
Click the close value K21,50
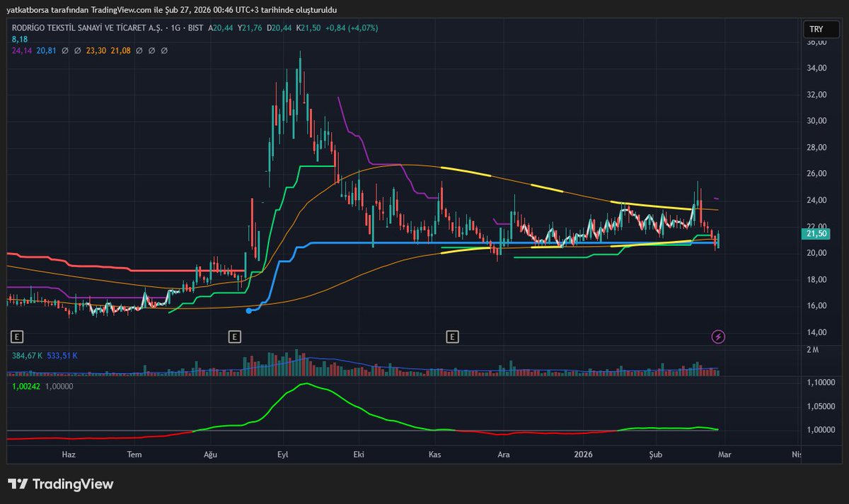pyautogui.click(x=308, y=28)
